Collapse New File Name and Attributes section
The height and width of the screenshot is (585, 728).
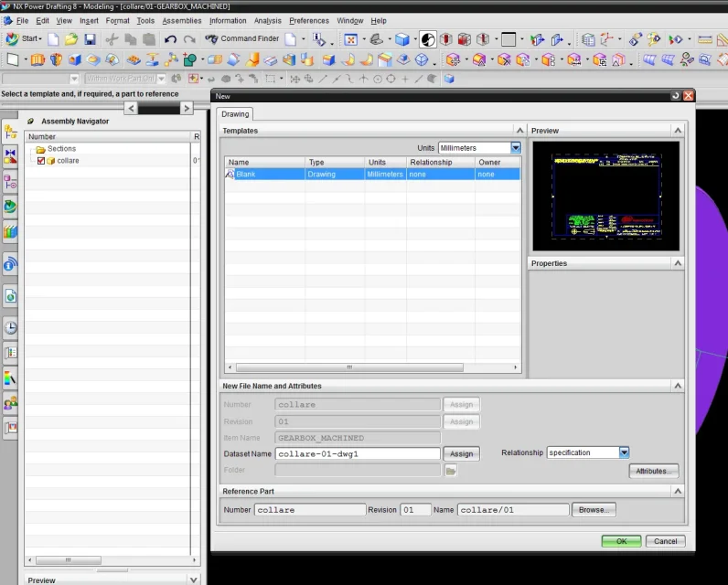[678, 386]
